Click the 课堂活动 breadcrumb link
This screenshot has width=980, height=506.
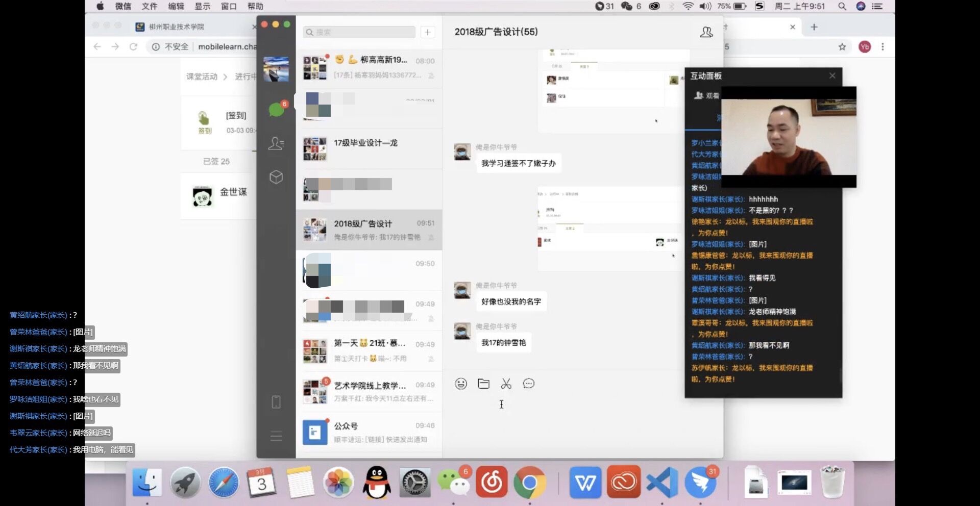(202, 77)
